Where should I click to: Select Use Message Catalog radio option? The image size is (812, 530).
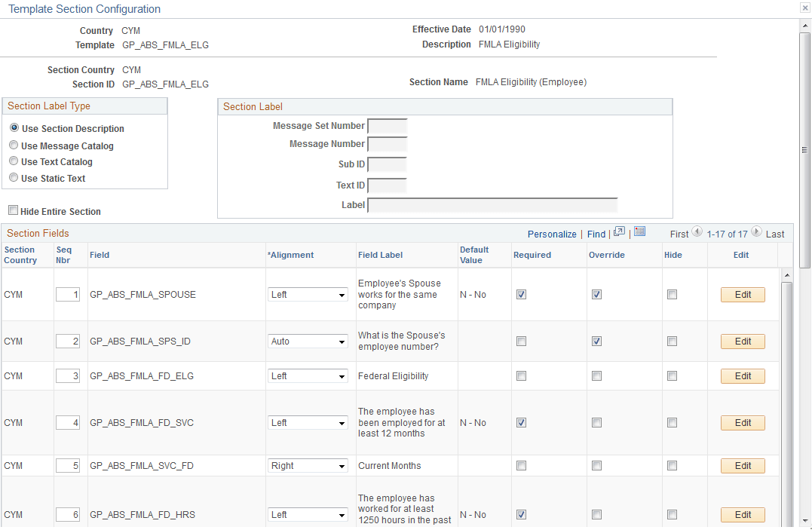point(14,146)
